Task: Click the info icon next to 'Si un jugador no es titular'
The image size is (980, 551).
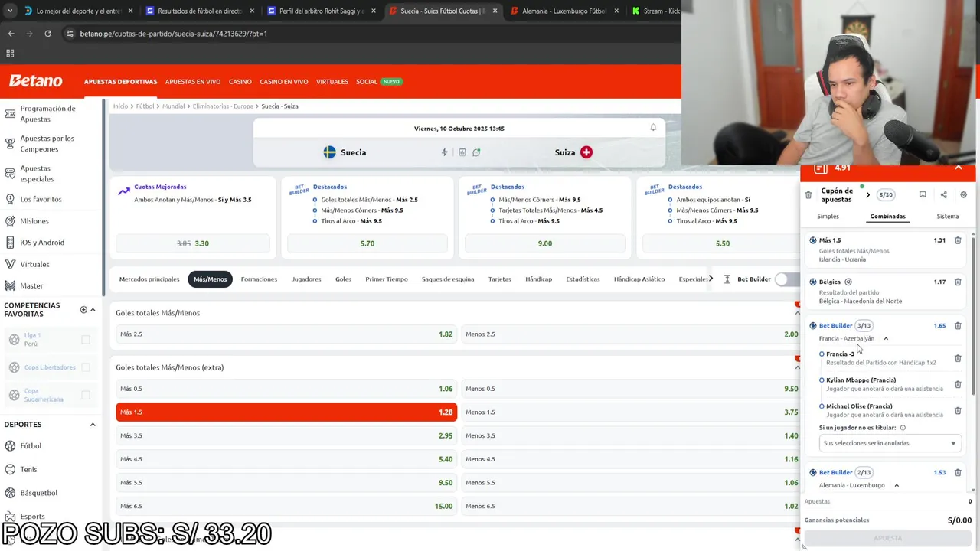Action: coord(903,428)
